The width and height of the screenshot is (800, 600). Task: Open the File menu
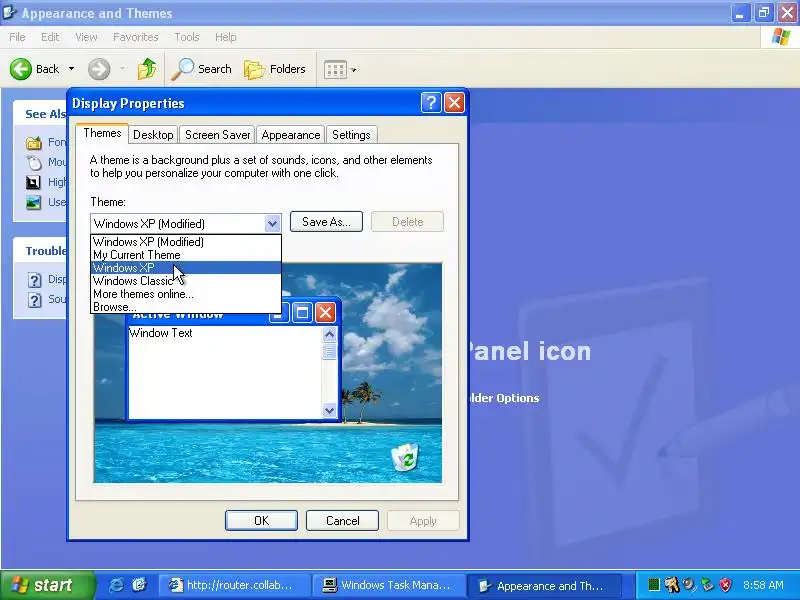17,37
